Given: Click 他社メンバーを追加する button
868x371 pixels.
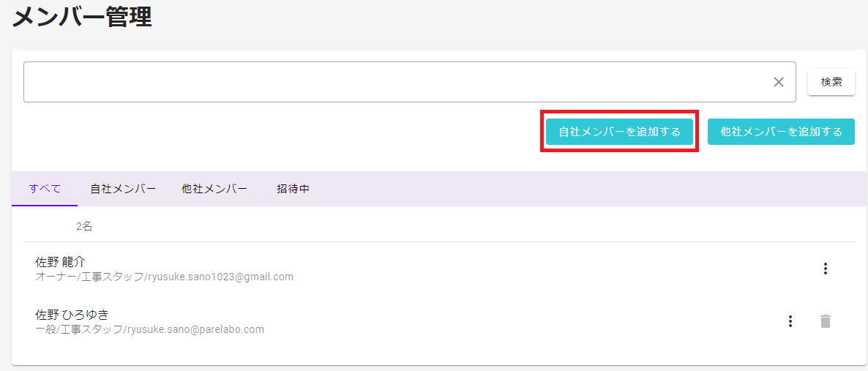Looking at the screenshot, I should (x=781, y=132).
